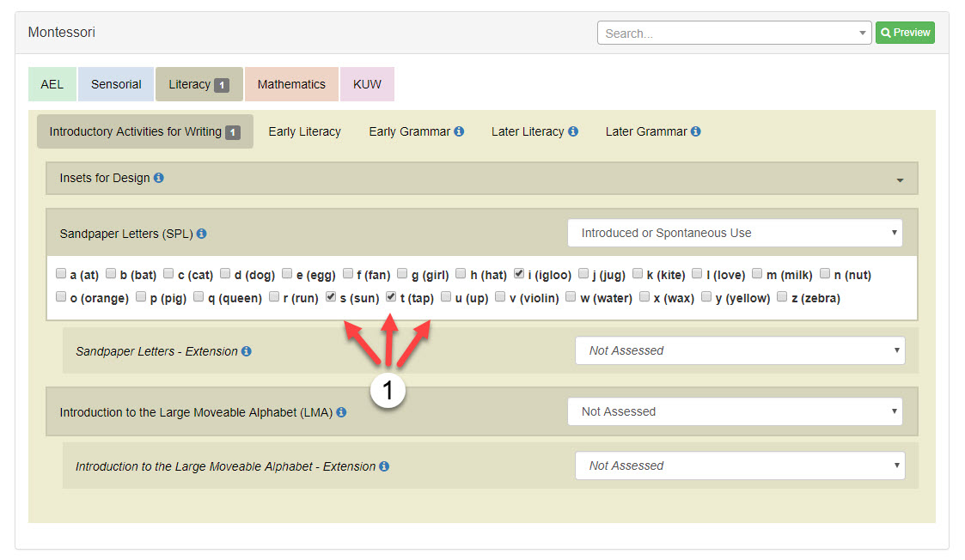965x560 pixels.
Task: Open the Search combo box arrow
Action: 862,33
